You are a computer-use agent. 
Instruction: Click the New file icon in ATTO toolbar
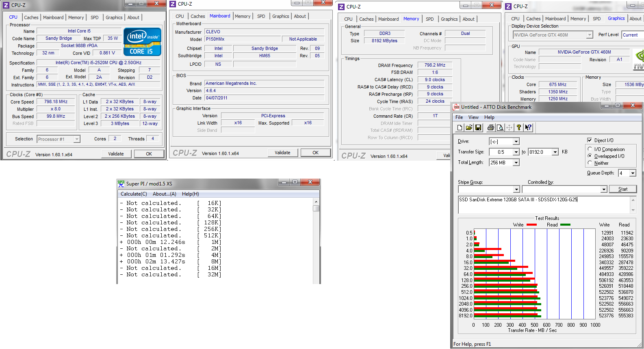click(460, 128)
